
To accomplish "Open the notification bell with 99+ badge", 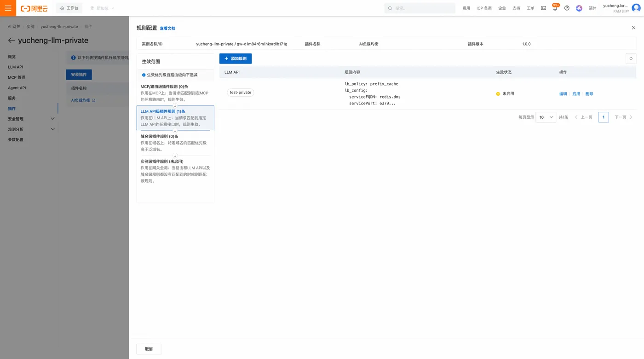I will (x=555, y=8).
